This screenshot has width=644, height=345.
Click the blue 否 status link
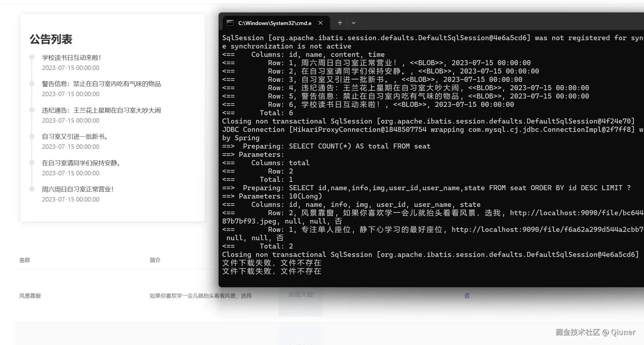(467, 296)
